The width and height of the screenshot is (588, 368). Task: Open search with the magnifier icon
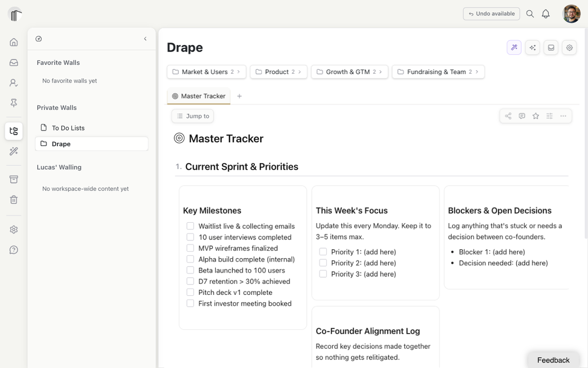[x=530, y=14]
